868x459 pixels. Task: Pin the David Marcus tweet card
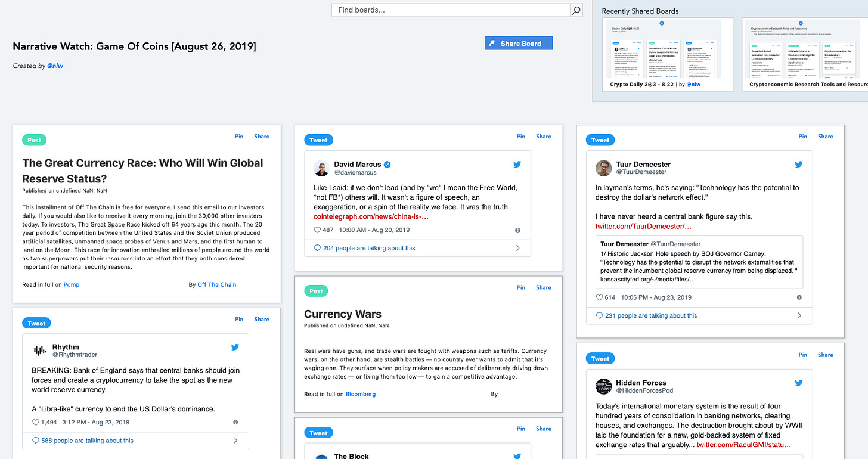click(521, 137)
